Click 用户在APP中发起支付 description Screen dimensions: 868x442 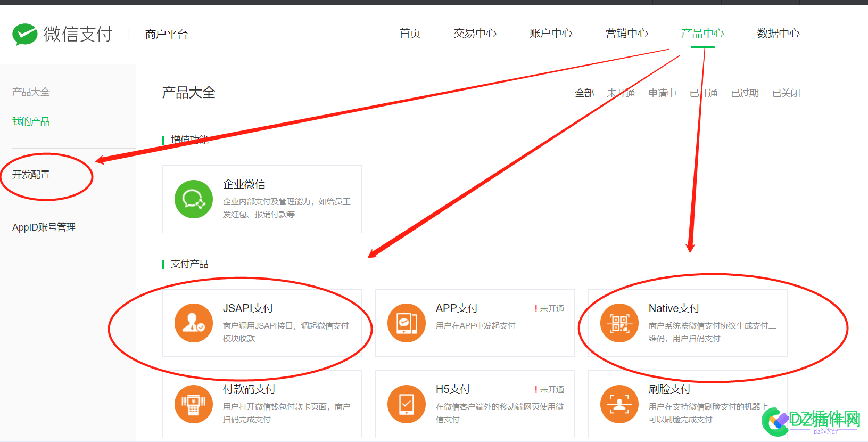point(476,326)
